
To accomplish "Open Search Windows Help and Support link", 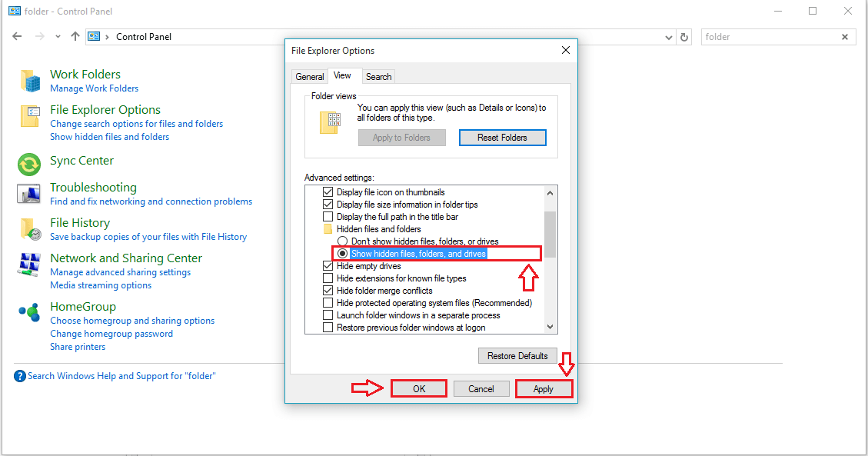I will pyautogui.click(x=121, y=376).
